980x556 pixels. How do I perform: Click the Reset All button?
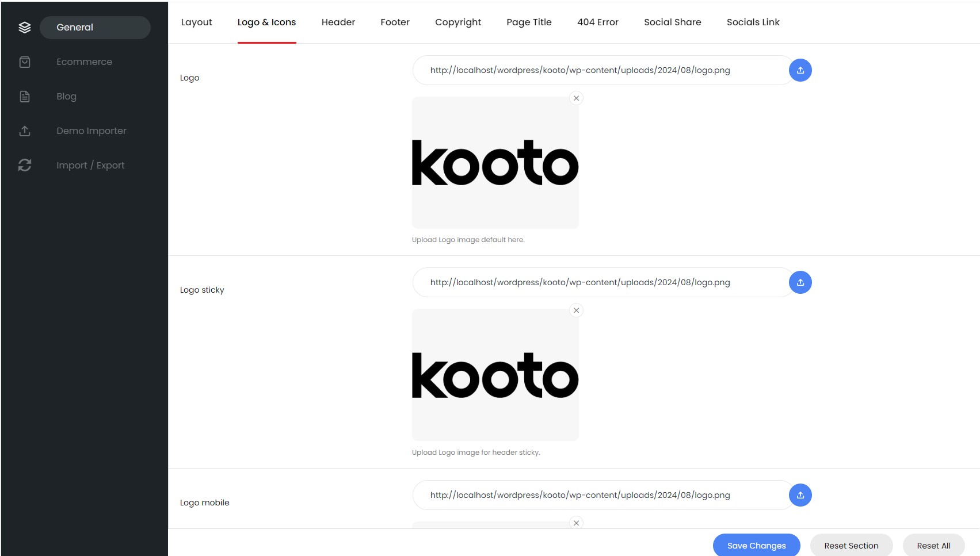933,546
